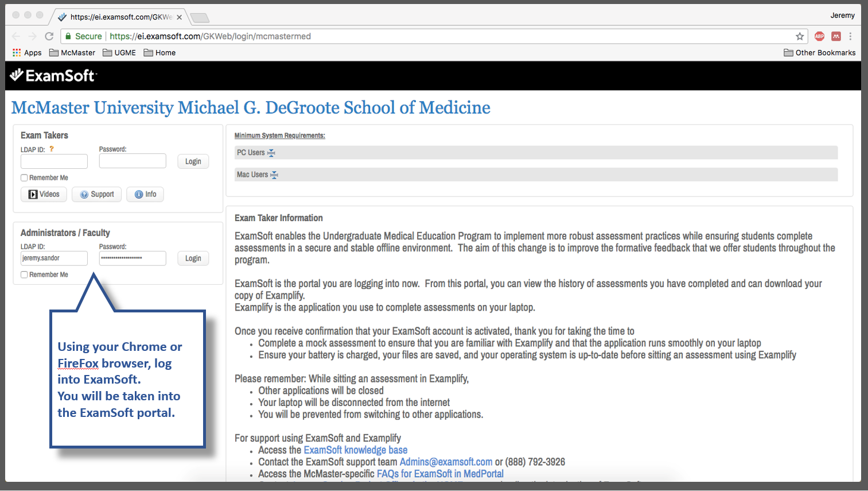Check Remember Me under Administrators / Faculty

pos(24,275)
